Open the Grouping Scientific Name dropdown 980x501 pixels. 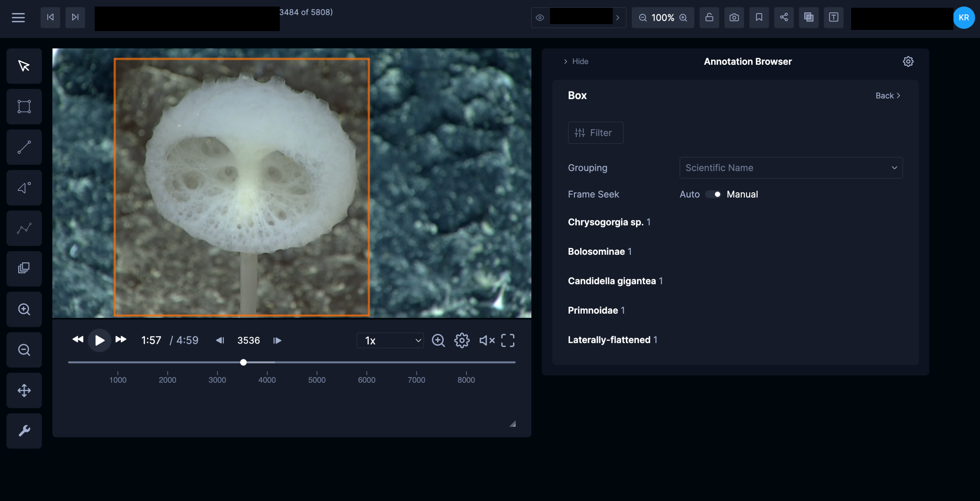point(791,168)
